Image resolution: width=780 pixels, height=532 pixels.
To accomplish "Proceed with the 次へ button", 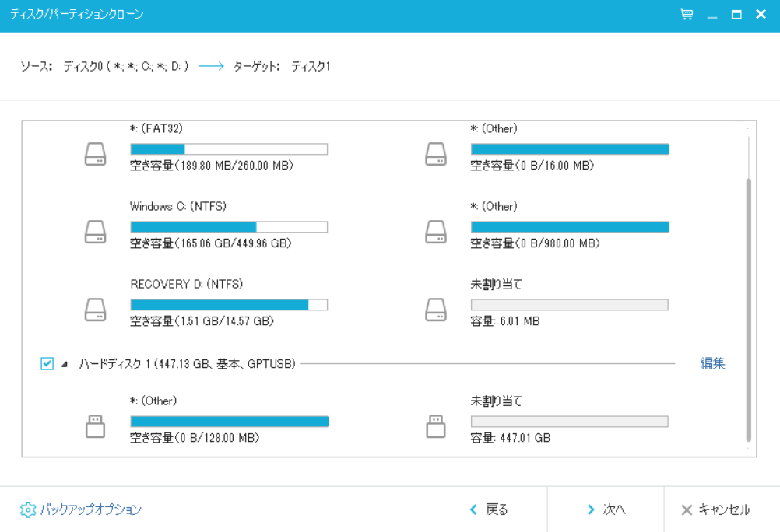I will click(x=606, y=510).
